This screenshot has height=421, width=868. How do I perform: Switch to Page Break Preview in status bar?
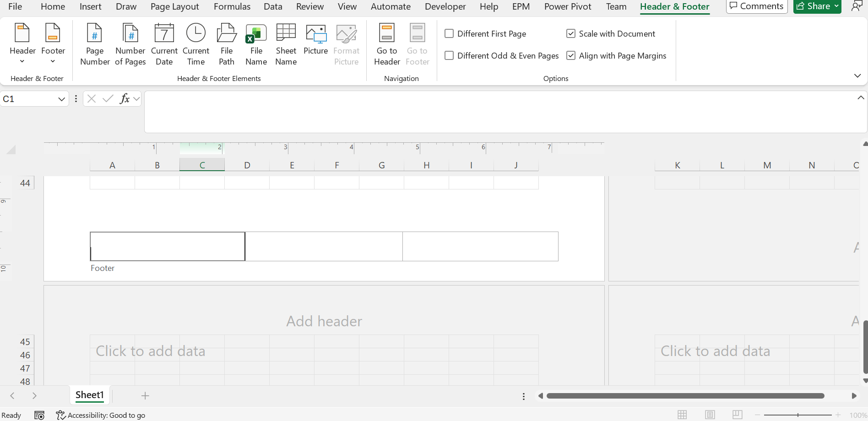[737, 415]
